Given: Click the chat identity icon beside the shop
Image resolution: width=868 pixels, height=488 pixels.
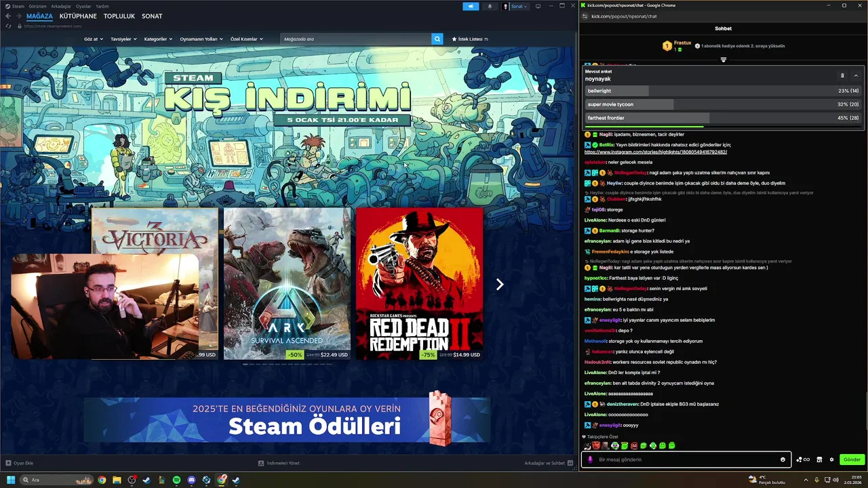Looking at the screenshot, I should click(803, 460).
